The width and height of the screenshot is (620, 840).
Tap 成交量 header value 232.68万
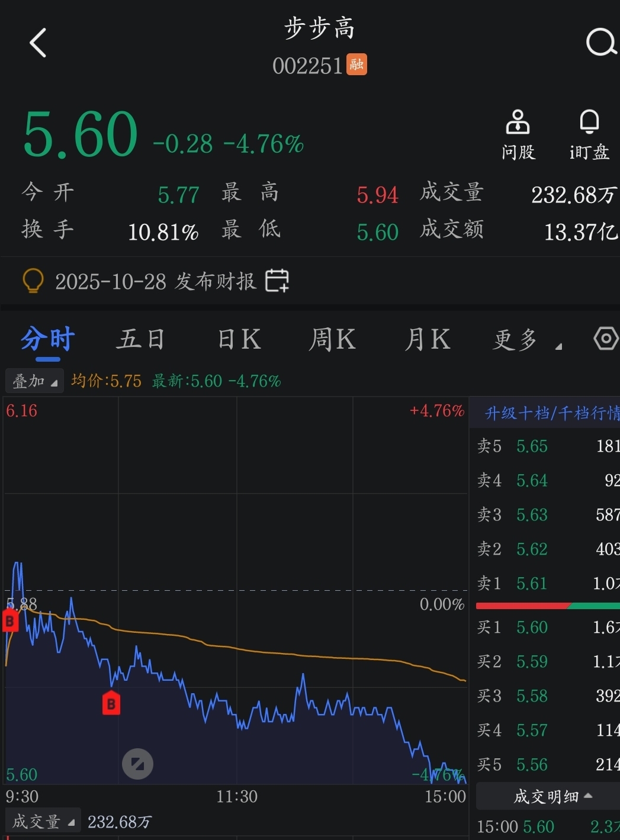click(x=573, y=195)
